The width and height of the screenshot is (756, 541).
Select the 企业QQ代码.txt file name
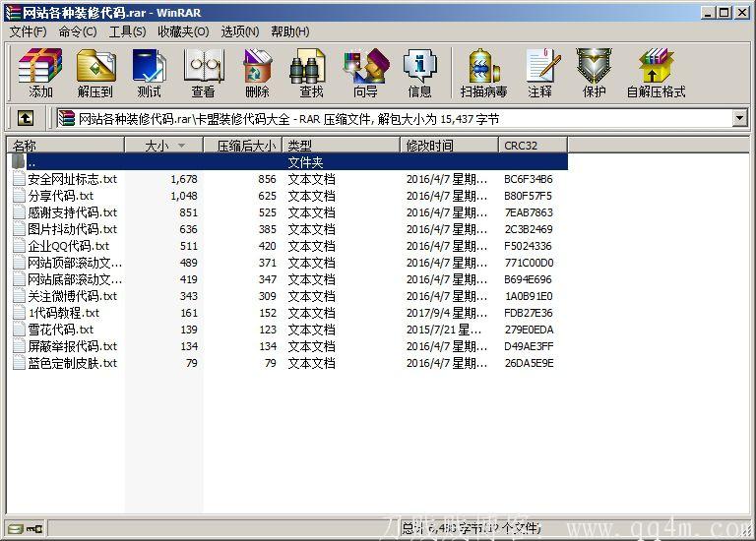point(69,246)
